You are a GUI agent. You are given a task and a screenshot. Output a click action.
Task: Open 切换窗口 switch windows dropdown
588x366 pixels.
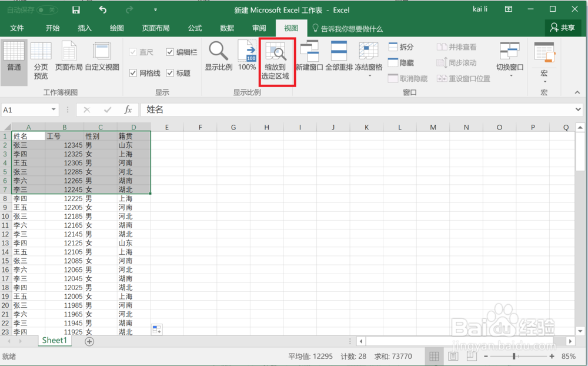pyautogui.click(x=510, y=59)
